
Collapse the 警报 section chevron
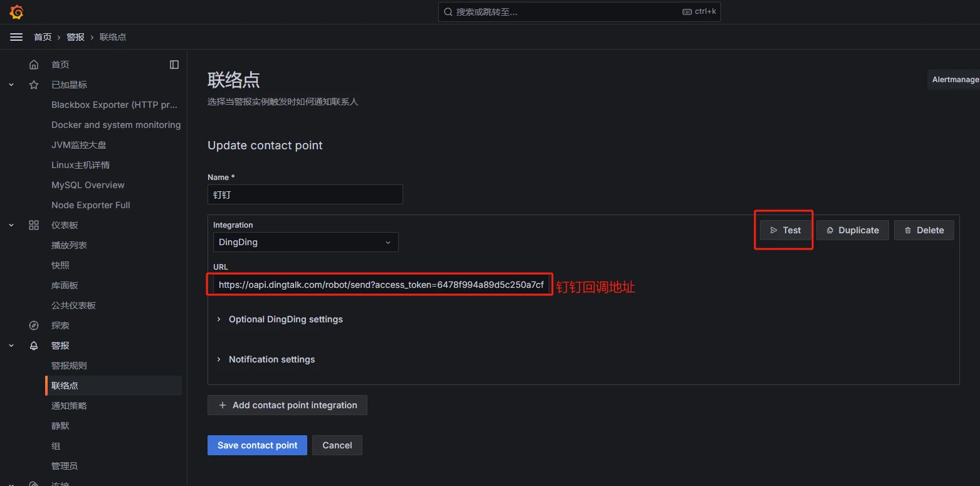coord(11,346)
